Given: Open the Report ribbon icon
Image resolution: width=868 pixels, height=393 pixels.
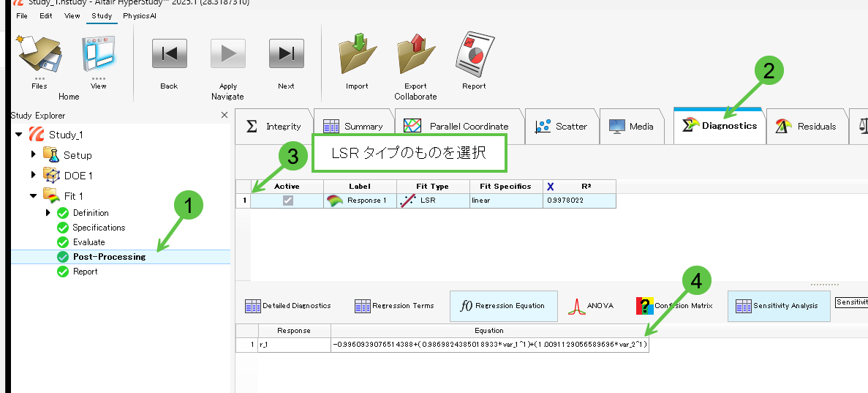Looking at the screenshot, I should point(475,53).
